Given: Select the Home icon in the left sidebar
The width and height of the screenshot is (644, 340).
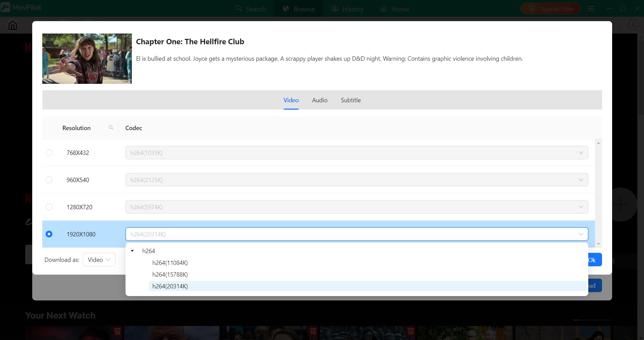Looking at the screenshot, I should click(x=12, y=25).
